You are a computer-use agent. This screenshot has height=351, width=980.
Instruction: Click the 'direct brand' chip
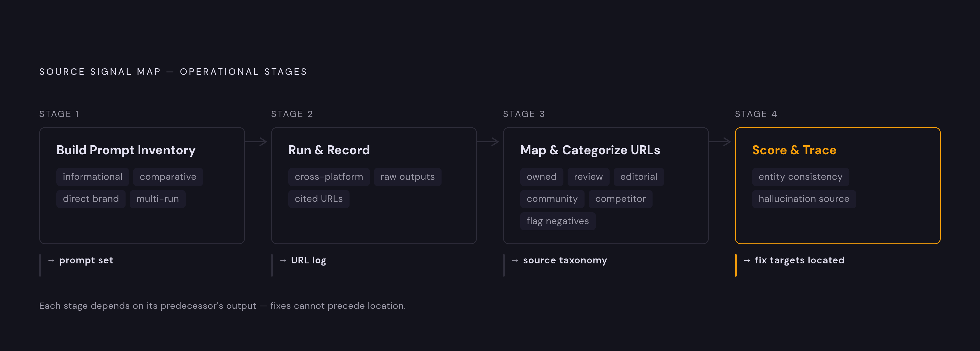point(91,199)
